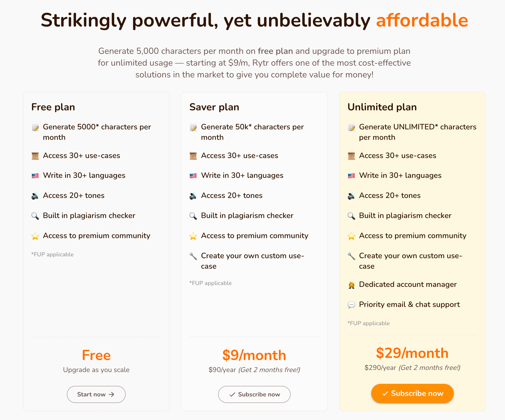Click the $9/month price text
The width and height of the screenshot is (505, 420).
(254, 355)
